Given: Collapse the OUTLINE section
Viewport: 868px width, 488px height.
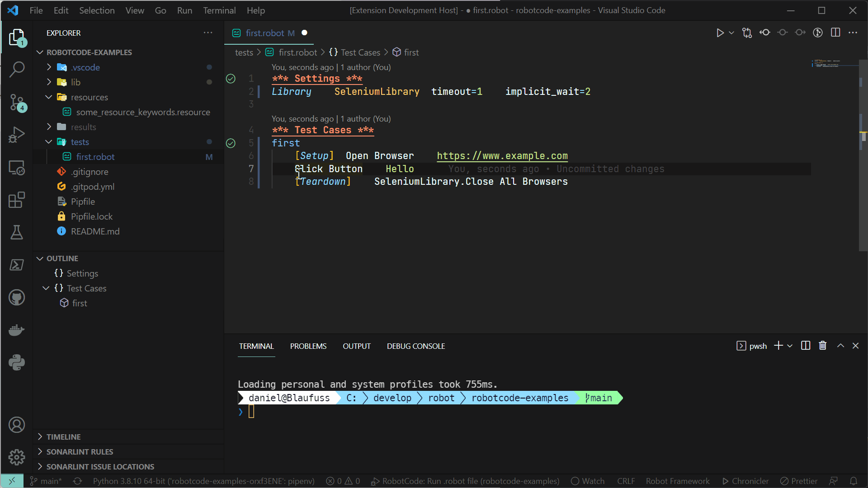Looking at the screenshot, I should point(62,258).
